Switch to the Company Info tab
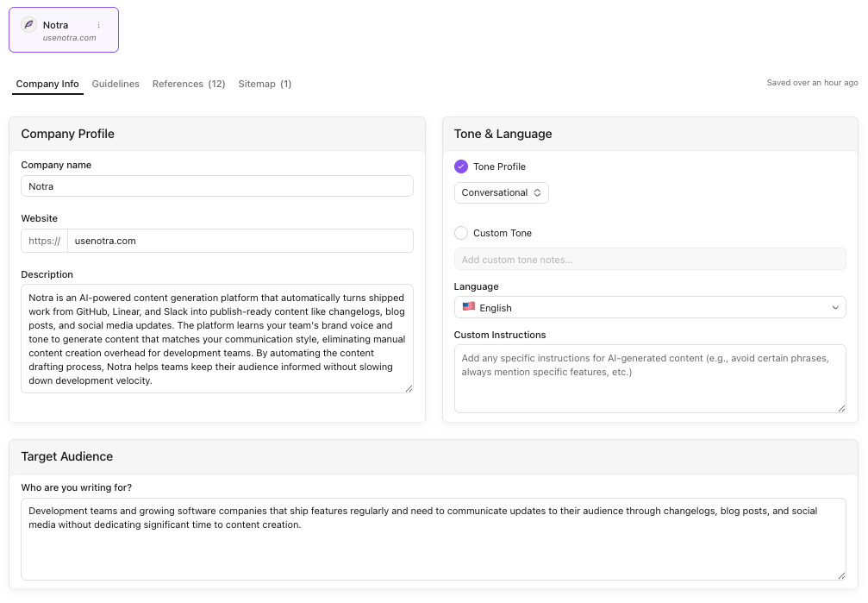Image resolution: width=868 pixels, height=603 pixels. point(47,84)
